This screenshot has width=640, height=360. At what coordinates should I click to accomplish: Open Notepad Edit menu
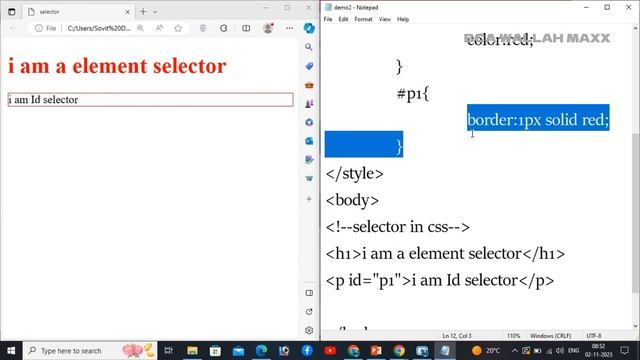(343, 19)
